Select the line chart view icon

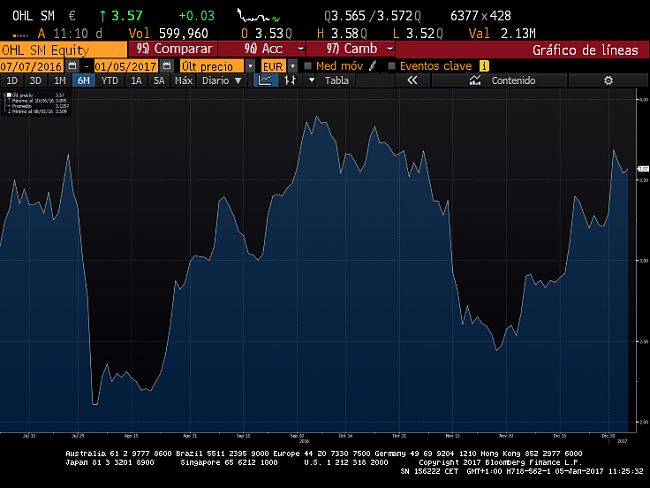tap(265, 80)
